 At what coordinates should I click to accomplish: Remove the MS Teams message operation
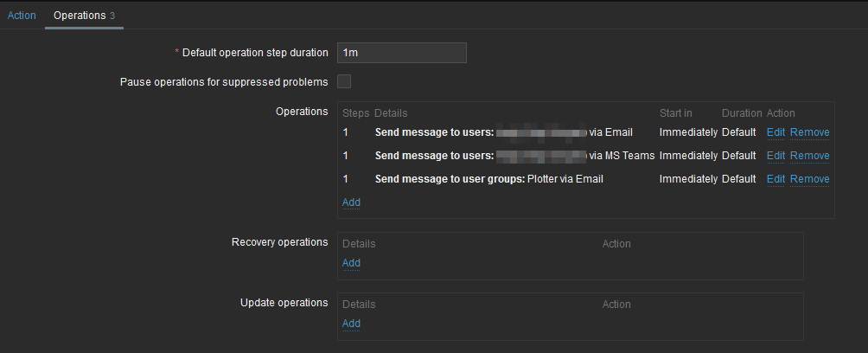809,156
